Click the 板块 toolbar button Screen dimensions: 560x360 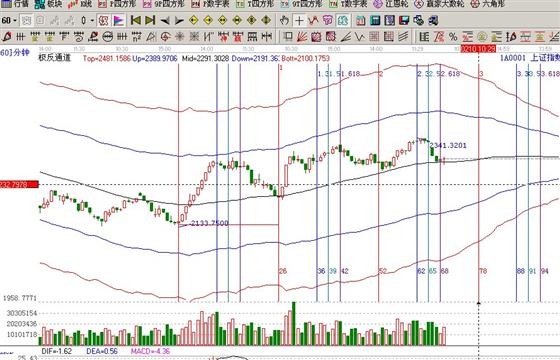tap(49, 4)
